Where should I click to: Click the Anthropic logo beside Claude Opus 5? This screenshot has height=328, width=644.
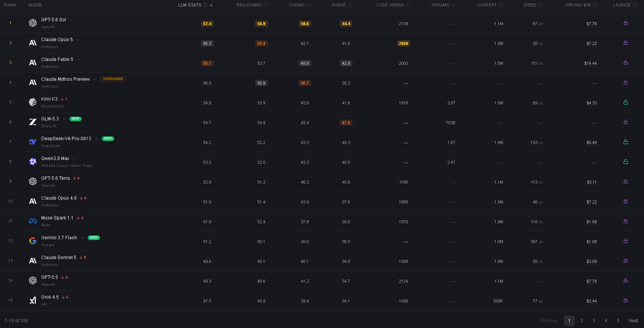[33, 43]
